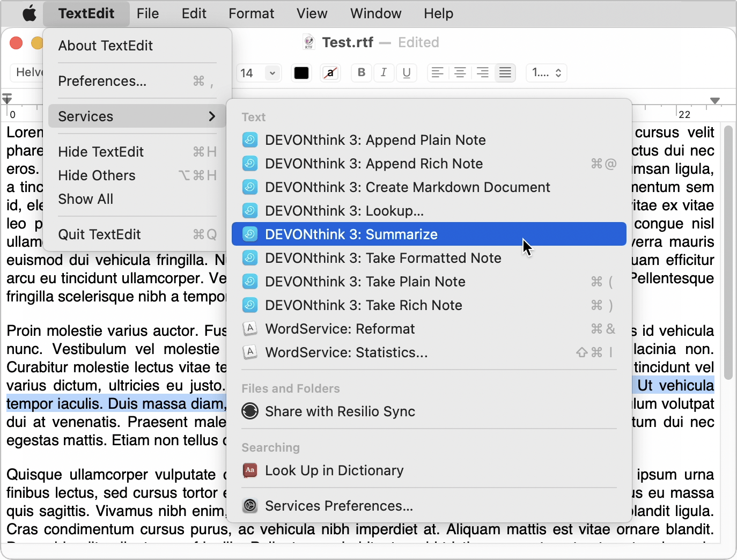Choose Hide Others
737x560 pixels.
click(137, 175)
